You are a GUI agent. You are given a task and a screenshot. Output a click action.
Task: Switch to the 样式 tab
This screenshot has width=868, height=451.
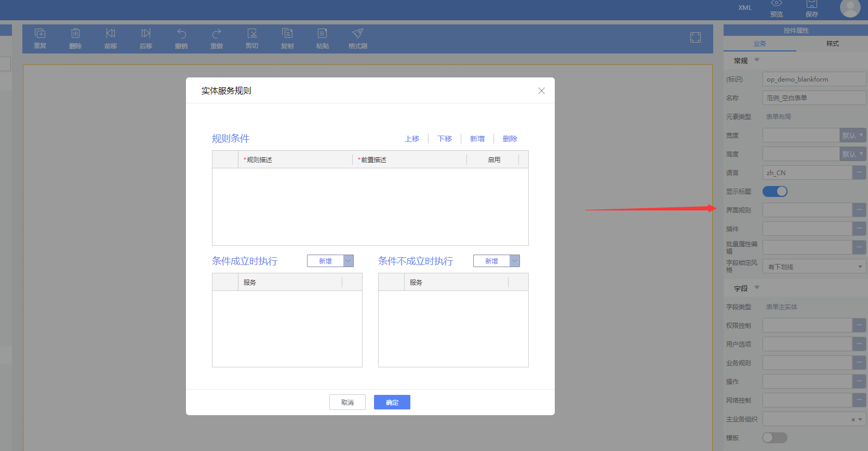pos(833,44)
